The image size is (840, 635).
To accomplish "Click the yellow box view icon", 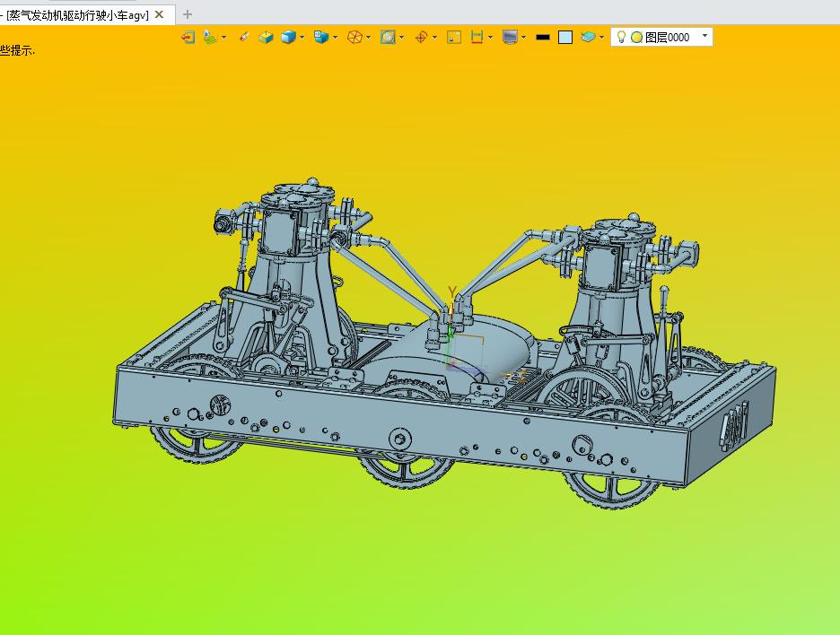I will pyautogui.click(x=266, y=37).
